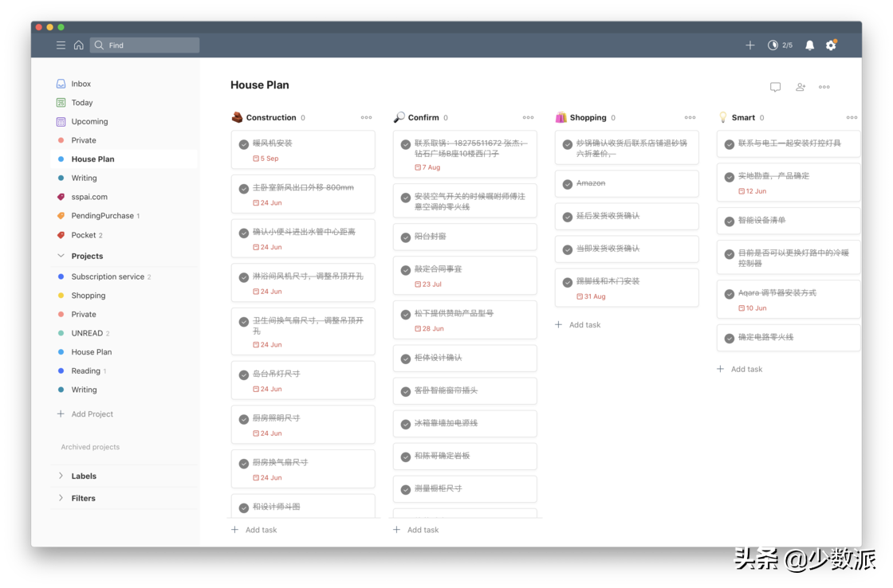Open the productivity 2/5 indicator
This screenshot has height=588, width=893.
781,45
